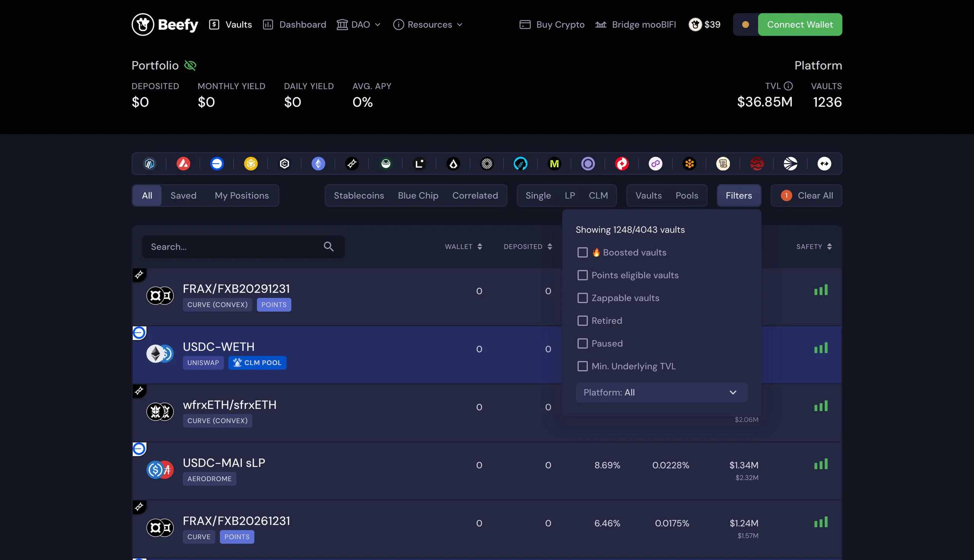Select the Mantle sunburst chain icon

(487, 164)
